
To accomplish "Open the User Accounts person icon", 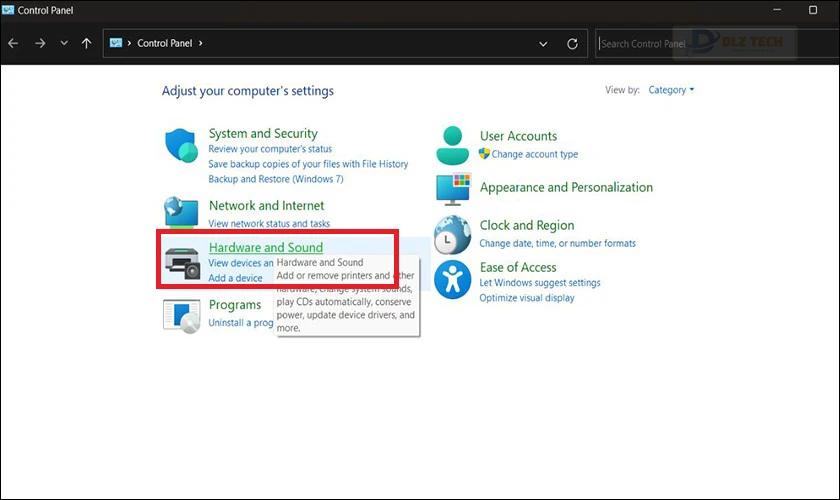I will [x=453, y=145].
